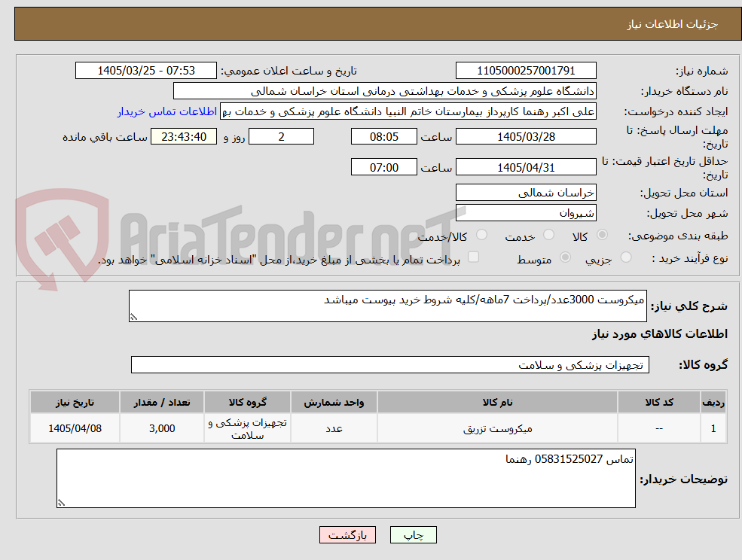Click the remaining days field showing 2
Viewport: 742px width, 560px height.
pos(281,137)
